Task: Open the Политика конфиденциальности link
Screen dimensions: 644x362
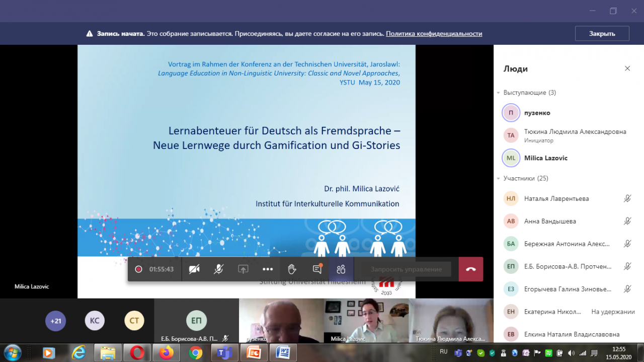Action: point(434,34)
